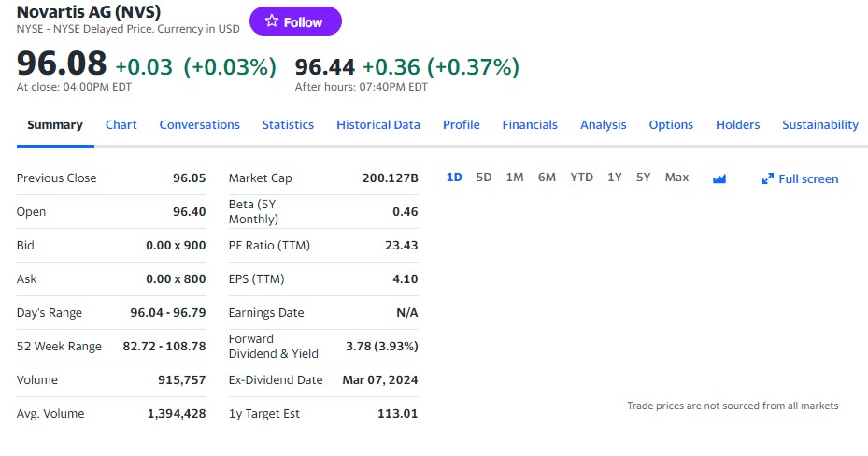Choose the YTD chart range

[581, 178]
